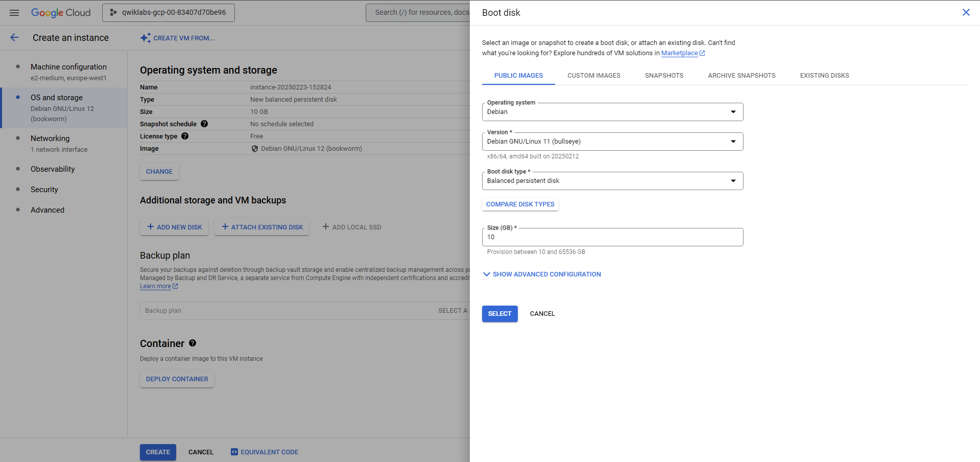Open OS and storage section
The height and width of the screenshot is (462, 980).
[x=64, y=108]
